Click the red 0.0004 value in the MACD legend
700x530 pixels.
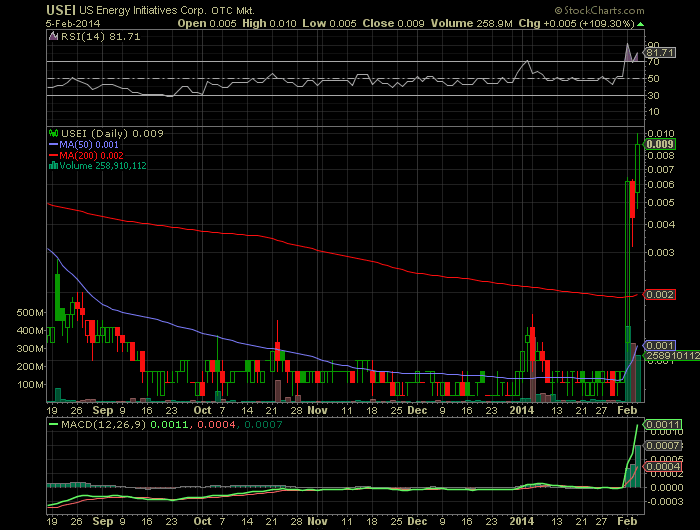216,424
